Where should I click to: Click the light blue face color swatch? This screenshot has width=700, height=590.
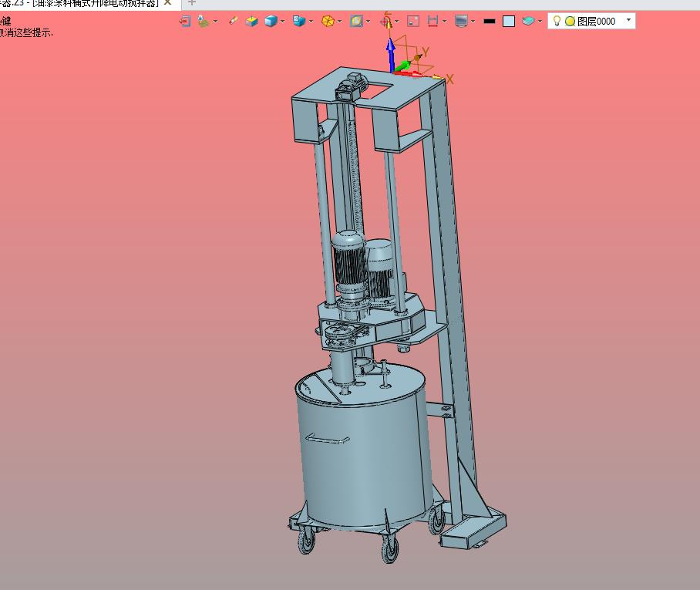point(509,22)
